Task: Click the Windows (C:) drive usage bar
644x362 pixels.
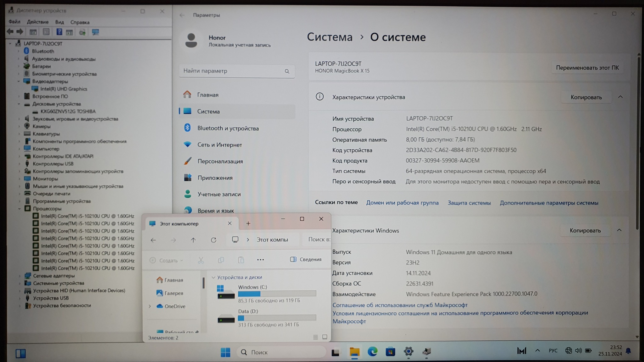Action: 277,293
